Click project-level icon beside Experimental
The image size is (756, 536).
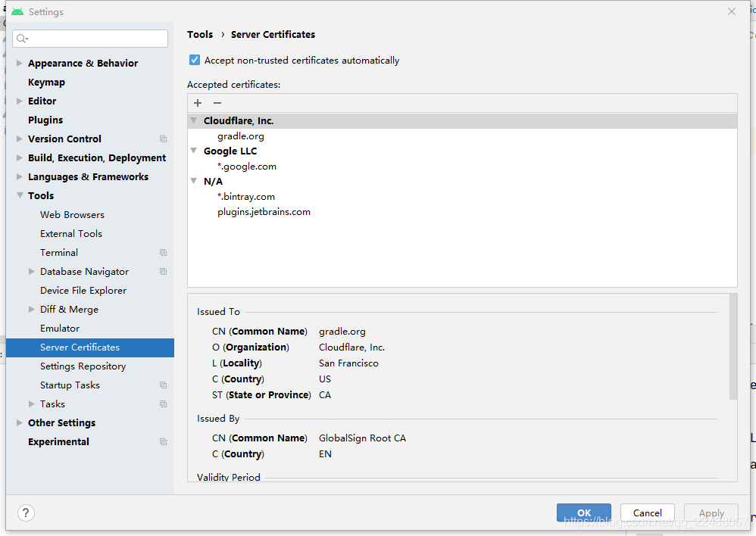163,442
